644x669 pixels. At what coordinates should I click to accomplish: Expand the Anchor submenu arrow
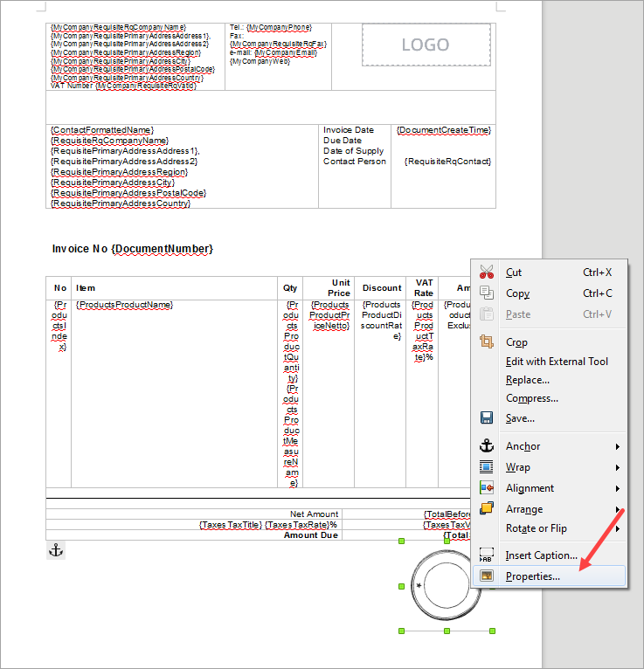pos(617,446)
